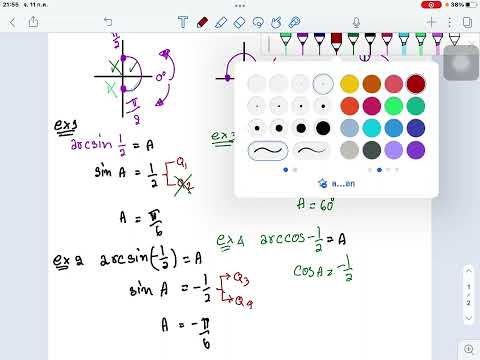Viewport: 480px width, 360px height.
Task: Pick the light gray color swatch
Action: click(349, 150)
